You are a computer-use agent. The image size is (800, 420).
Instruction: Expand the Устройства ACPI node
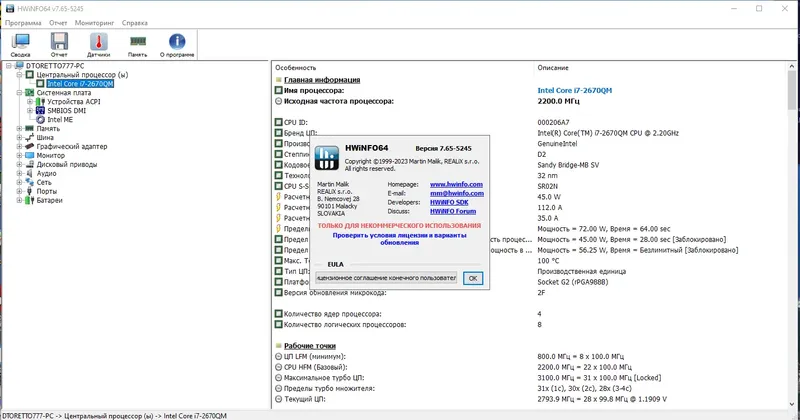tap(30, 102)
